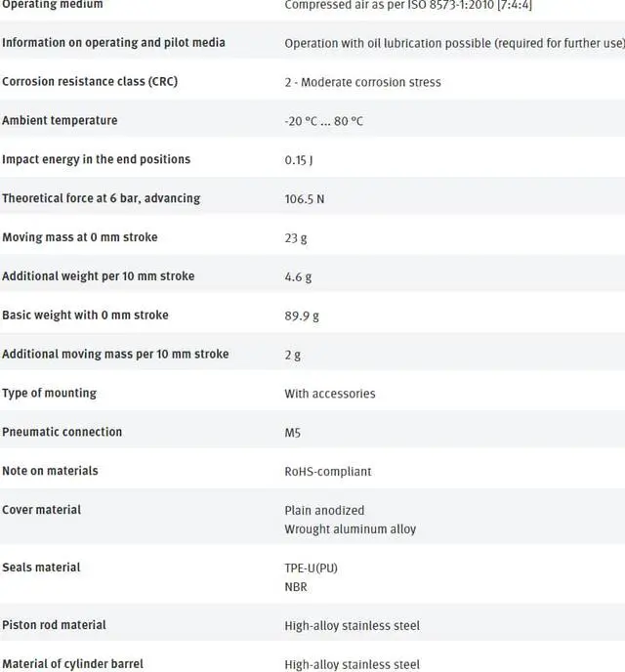Select the '106.5 N' theoretical force value
Viewport: 625px width, 672px height.
(x=305, y=199)
